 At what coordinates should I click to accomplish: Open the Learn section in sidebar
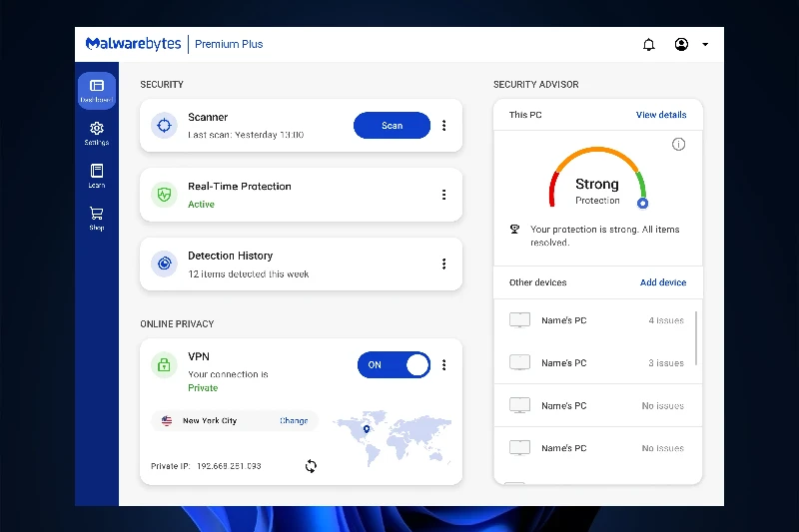[97, 176]
